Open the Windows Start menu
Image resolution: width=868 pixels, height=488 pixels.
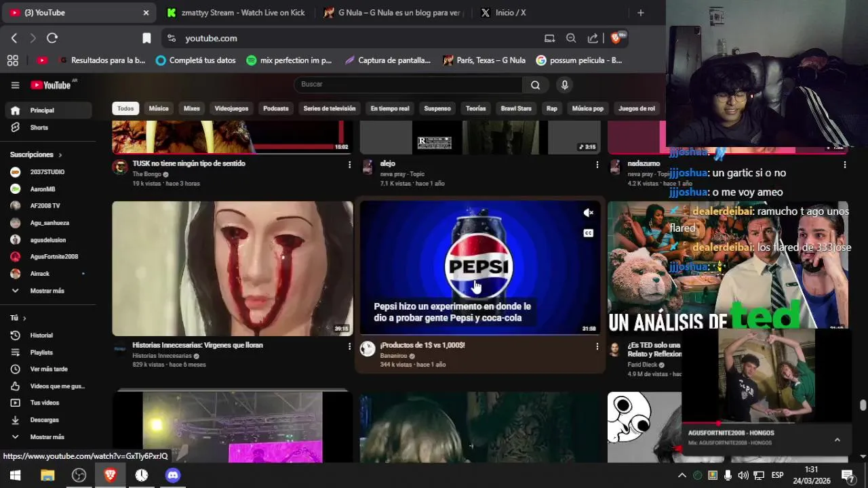pyautogui.click(x=15, y=475)
